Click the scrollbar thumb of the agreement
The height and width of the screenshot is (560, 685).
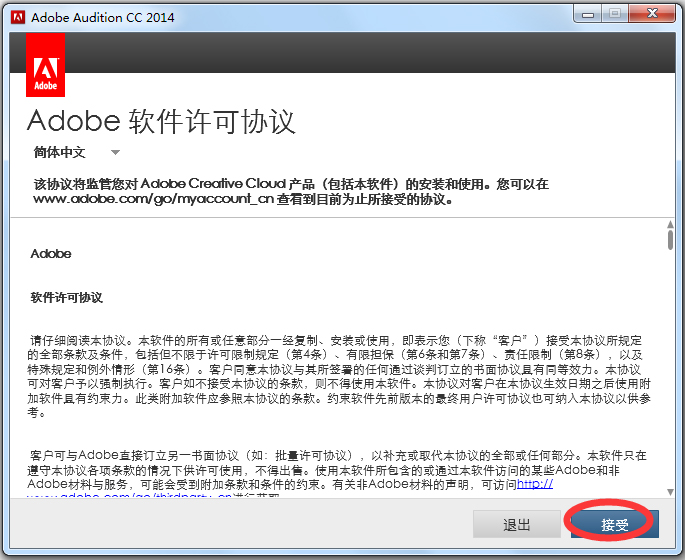point(670,240)
